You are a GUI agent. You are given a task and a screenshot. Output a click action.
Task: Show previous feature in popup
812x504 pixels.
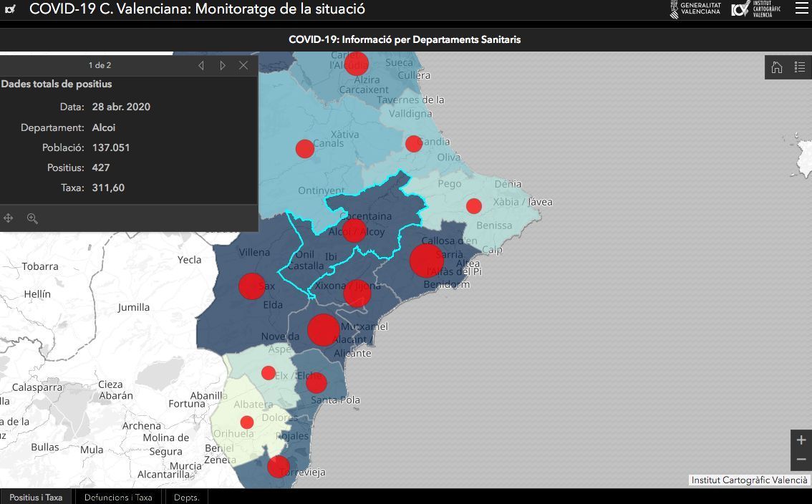pyautogui.click(x=201, y=65)
